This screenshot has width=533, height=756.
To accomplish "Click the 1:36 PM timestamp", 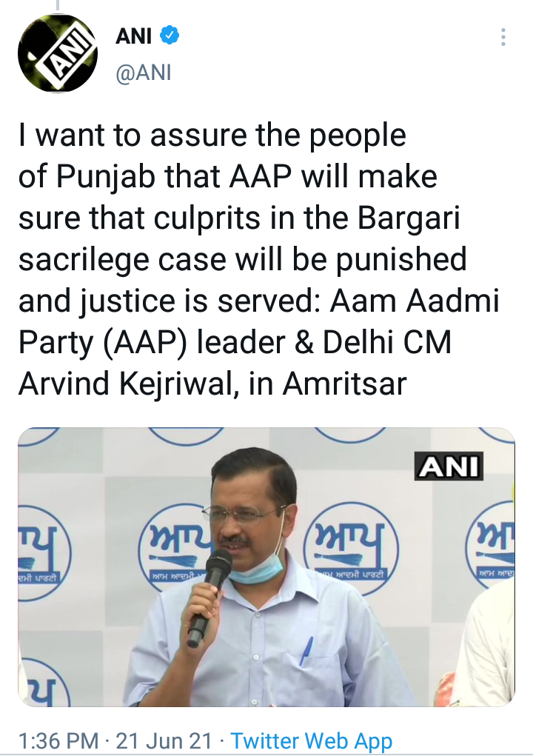I will [58, 740].
